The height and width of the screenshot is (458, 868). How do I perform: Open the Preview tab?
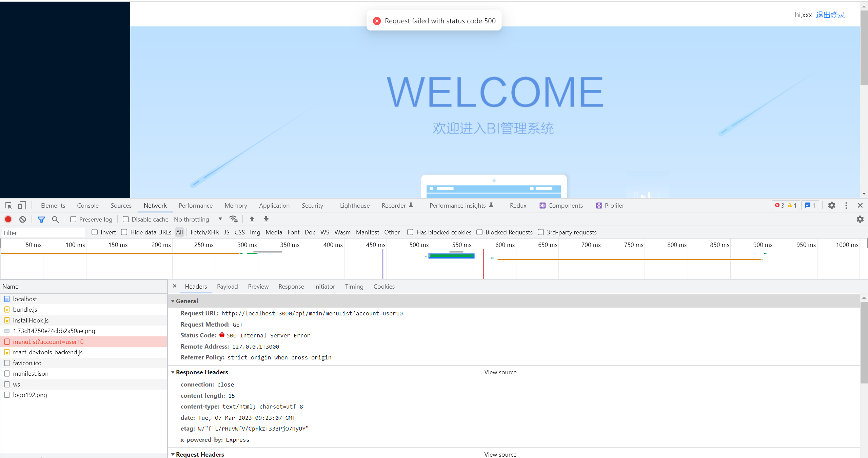[x=258, y=286]
